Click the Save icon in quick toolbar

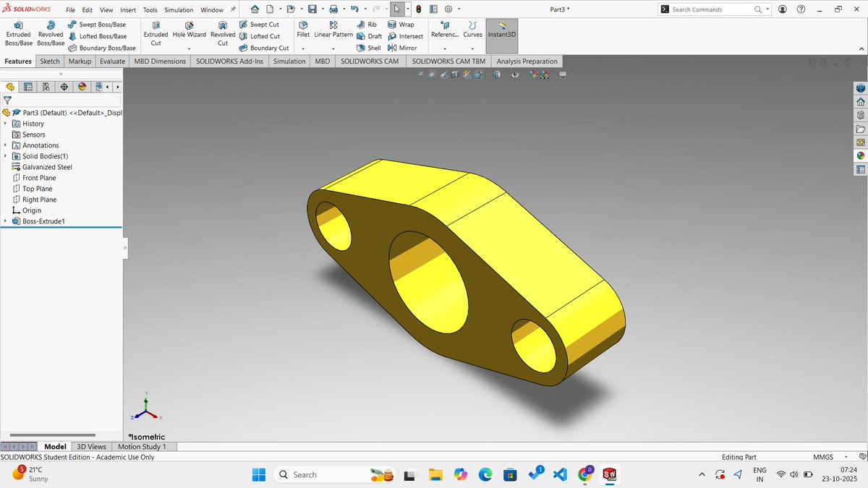312,9
